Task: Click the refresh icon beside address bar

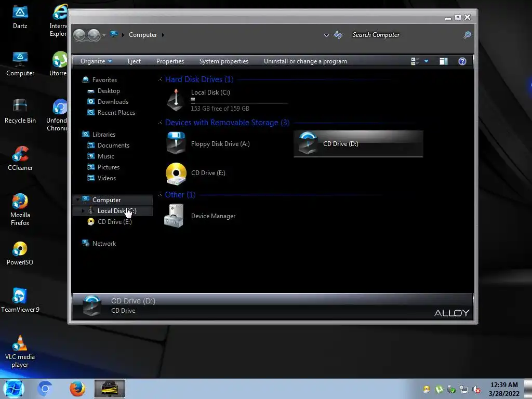Action: tap(338, 35)
